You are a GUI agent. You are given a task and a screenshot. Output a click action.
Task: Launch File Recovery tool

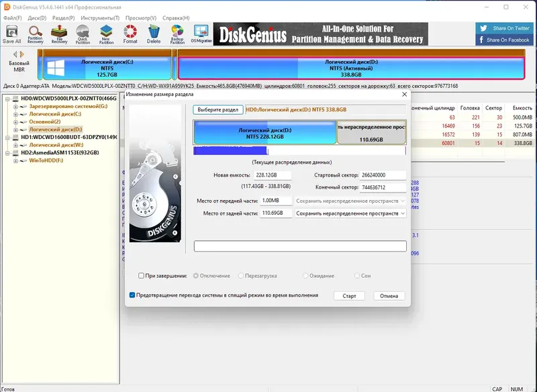pos(59,34)
